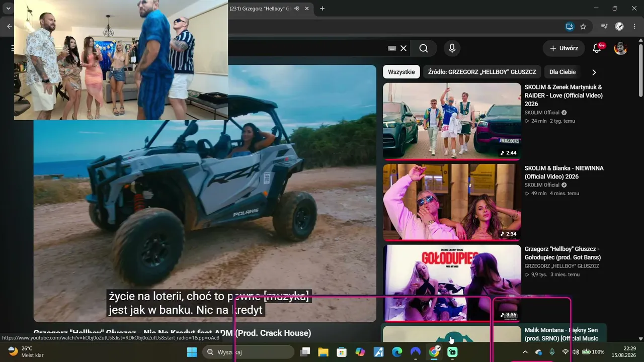Image resolution: width=644 pixels, height=362 pixels.
Task: Select the Wszystkie filter chip
Action: pyautogui.click(x=401, y=72)
